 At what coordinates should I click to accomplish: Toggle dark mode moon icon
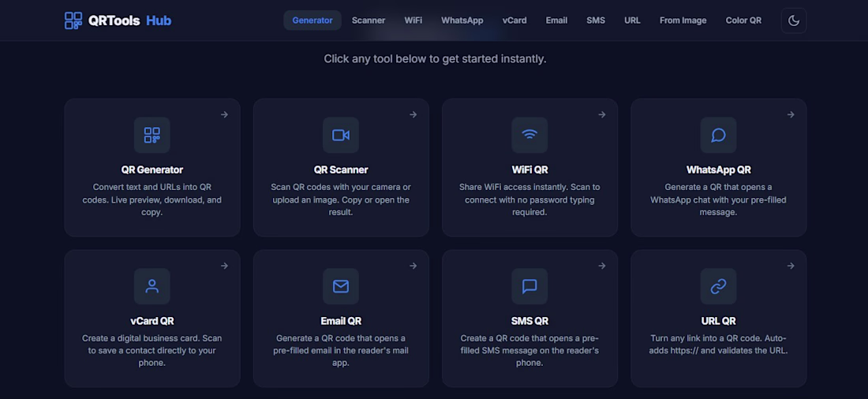(x=793, y=21)
